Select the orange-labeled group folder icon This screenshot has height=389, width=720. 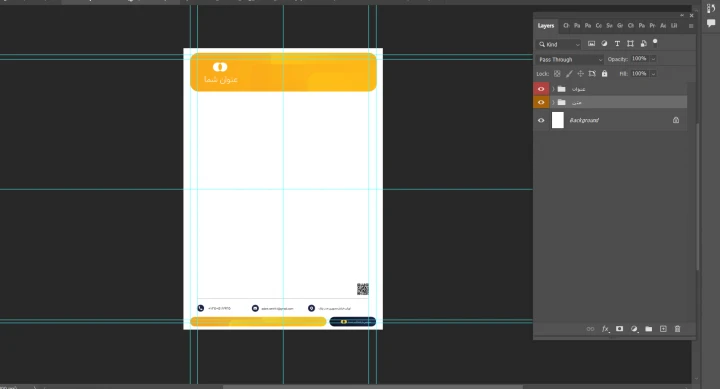562,102
